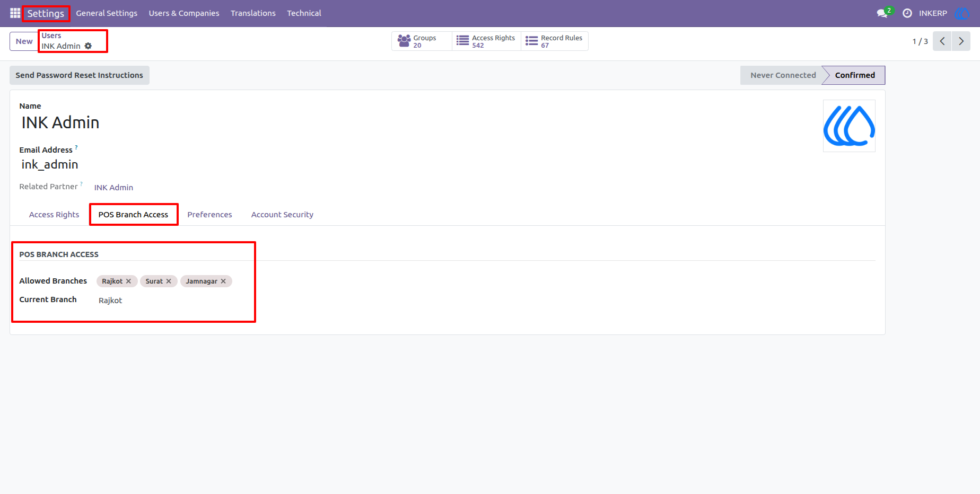Viewport: 980px width, 494px height.
Task: Select the Never Connected status
Action: (x=783, y=75)
